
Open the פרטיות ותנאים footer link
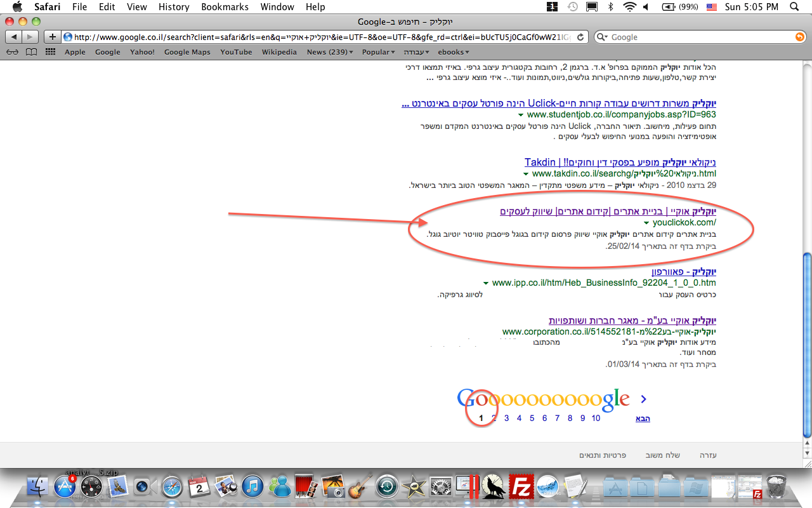(x=603, y=455)
